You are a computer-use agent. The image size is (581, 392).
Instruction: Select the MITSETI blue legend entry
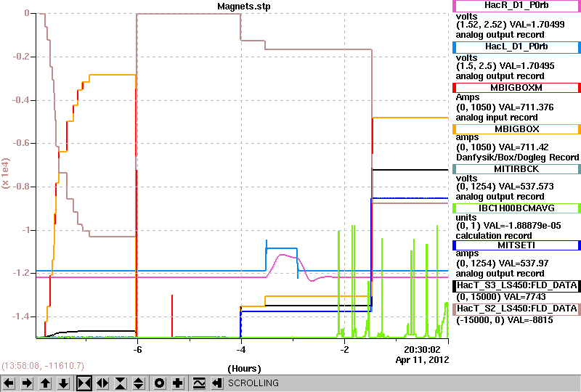516,245
